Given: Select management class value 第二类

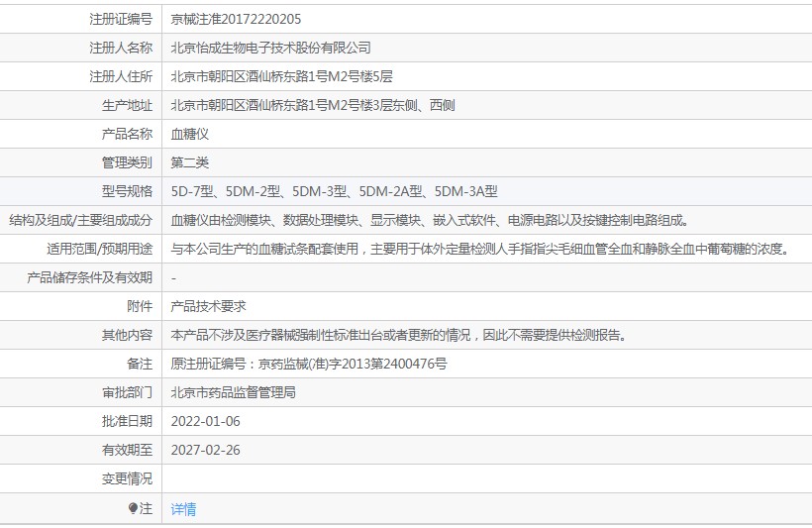Looking at the screenshot, I should pyautogui.click(x=189, y=162).
